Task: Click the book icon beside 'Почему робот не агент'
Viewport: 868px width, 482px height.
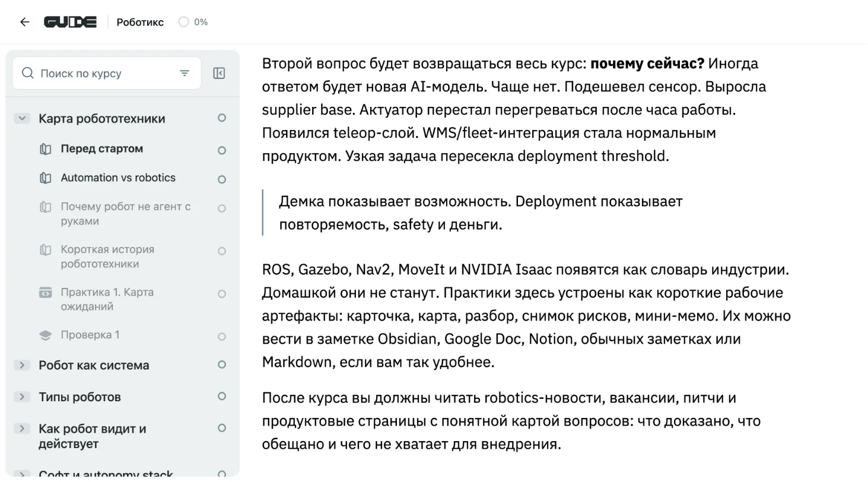Action: [46, 207]
